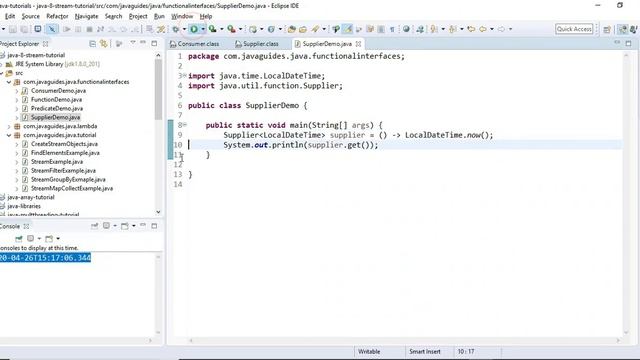The width and height of the screenshot is (640, 360).
Task: Click the Save icon in the toolbar
Action: pos(13,29)
